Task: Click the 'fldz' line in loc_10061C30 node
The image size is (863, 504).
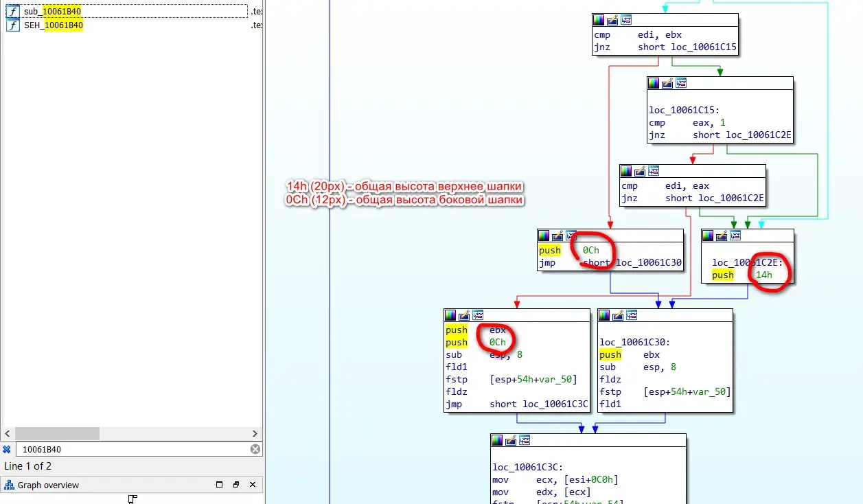Action: 610,380
